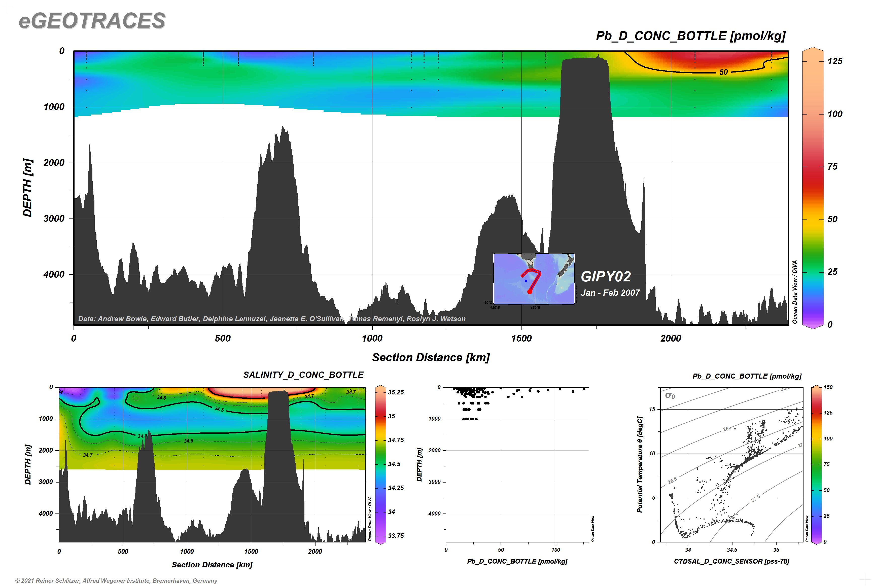This screenshot has width=873, height=588.
Task: Select the 50 contour label in the Pb section
Action: pyautogui.click(x=724, y=72)
